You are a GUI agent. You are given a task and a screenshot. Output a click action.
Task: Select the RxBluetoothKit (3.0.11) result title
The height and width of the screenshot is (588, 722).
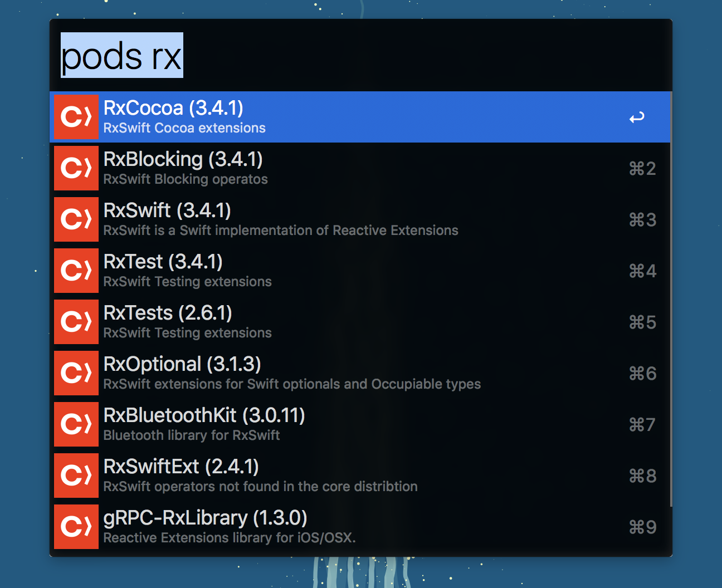pyautogui.click(x=204, y=415)
